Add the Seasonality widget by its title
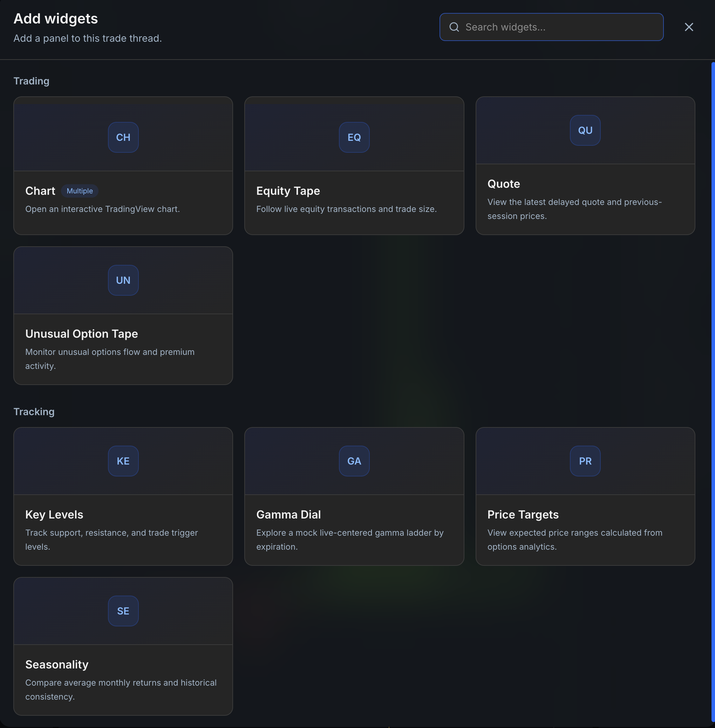The height and width of the screenshot is (728, 715). coord(57,665)
